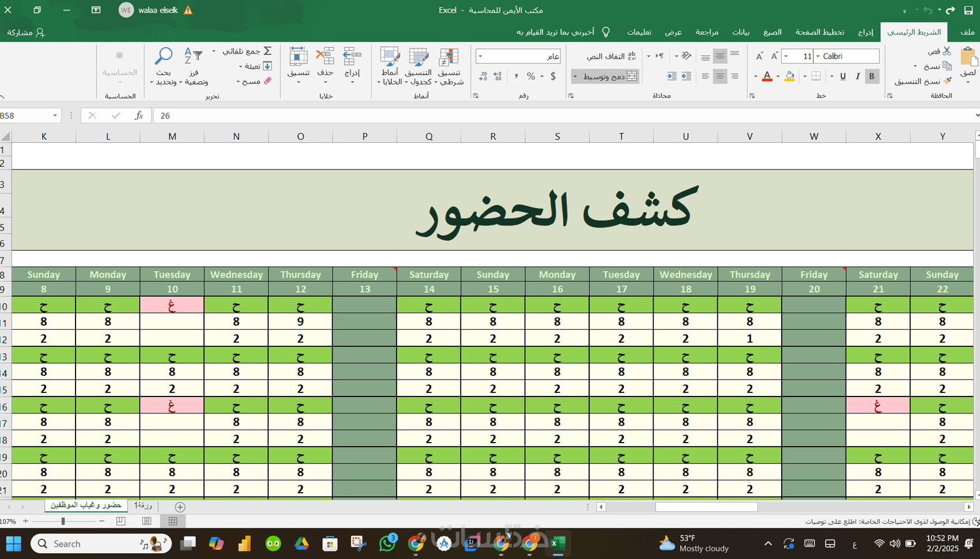Image resolution: width=980 pixels, height=559 pixels.
Task: Switch to sheet tab ورقة1
Action: [142, 505]
